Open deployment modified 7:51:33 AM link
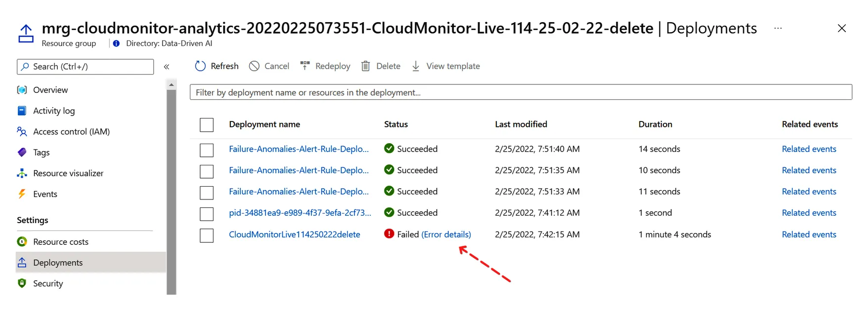 point(299,192)
